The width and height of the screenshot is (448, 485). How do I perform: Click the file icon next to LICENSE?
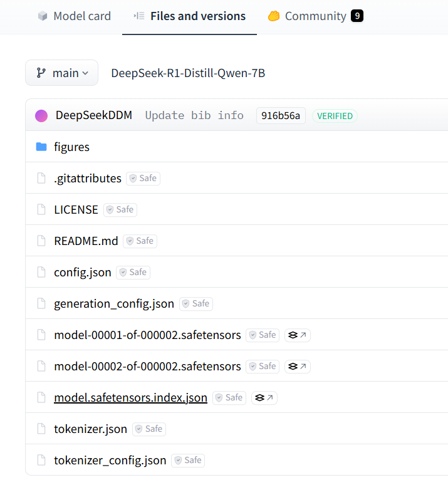pos(41,210)
